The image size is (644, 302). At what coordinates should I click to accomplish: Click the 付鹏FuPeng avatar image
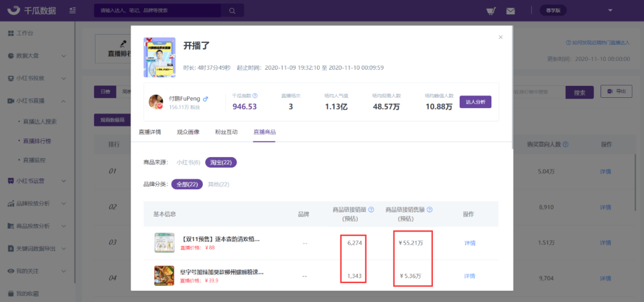click(x=156, y=102)
